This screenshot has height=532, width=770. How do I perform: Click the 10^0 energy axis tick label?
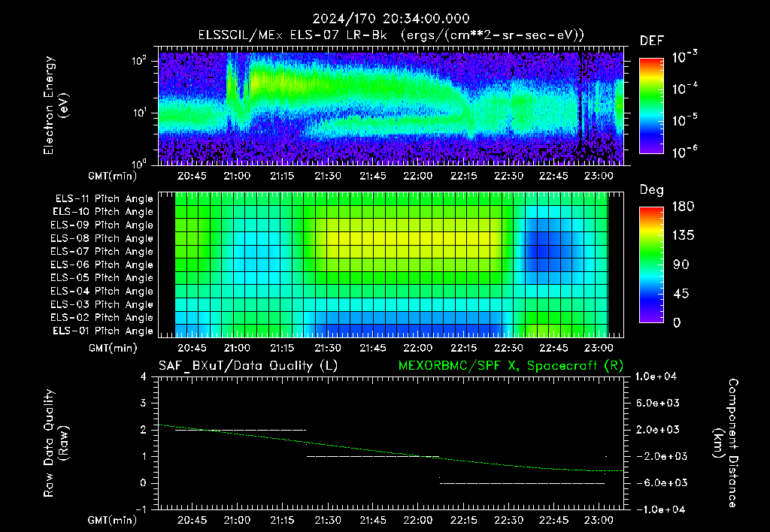(x=139, y=163)
